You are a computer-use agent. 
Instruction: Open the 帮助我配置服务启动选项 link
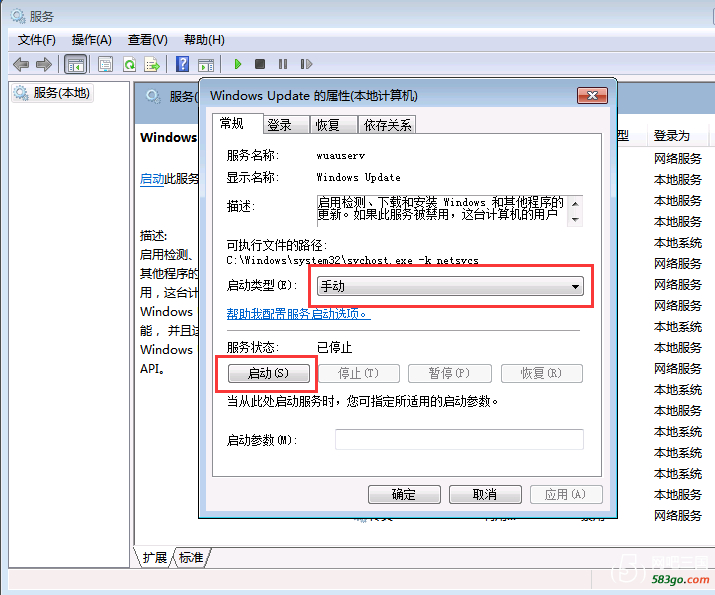point(299,314)
